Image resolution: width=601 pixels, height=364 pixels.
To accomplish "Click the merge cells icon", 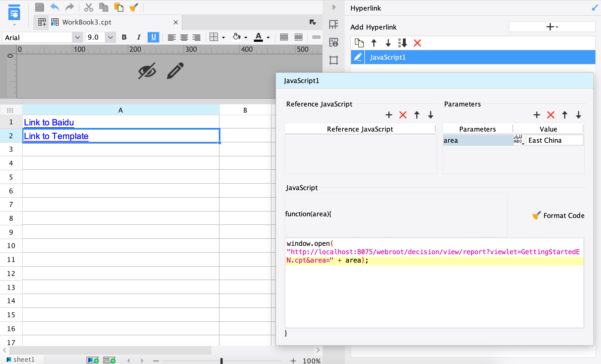I will 284,37.
